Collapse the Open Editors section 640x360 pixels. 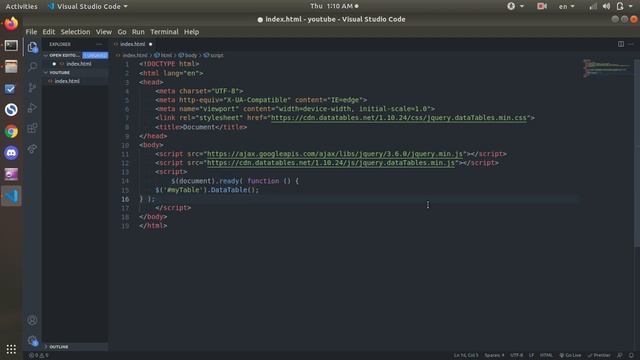click(61, 55)
